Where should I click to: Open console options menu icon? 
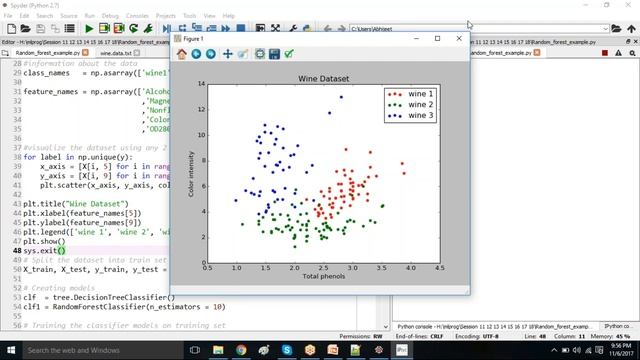632,53
